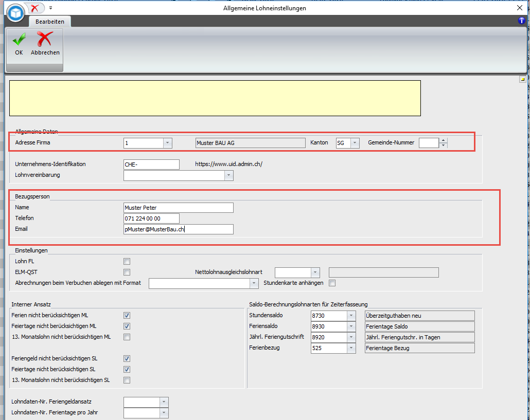
Task: Open the blue cube application menu
Action: click(x=15, y=13)
